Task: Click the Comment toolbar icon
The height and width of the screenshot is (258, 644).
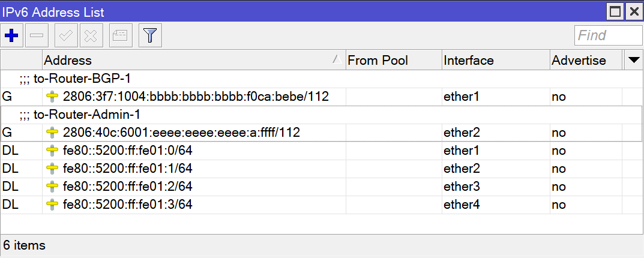Action: click(x=121, y=35)
